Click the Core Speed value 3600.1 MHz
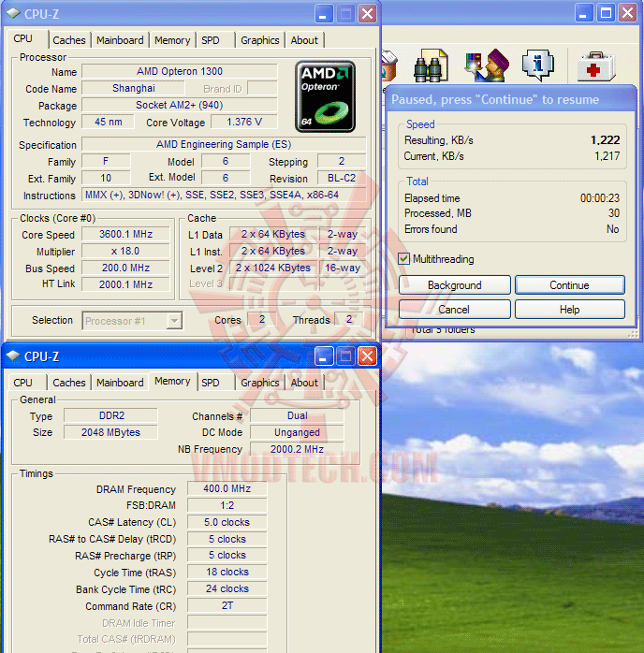Screen dimensions: 644x653 (x=125, y=234)
